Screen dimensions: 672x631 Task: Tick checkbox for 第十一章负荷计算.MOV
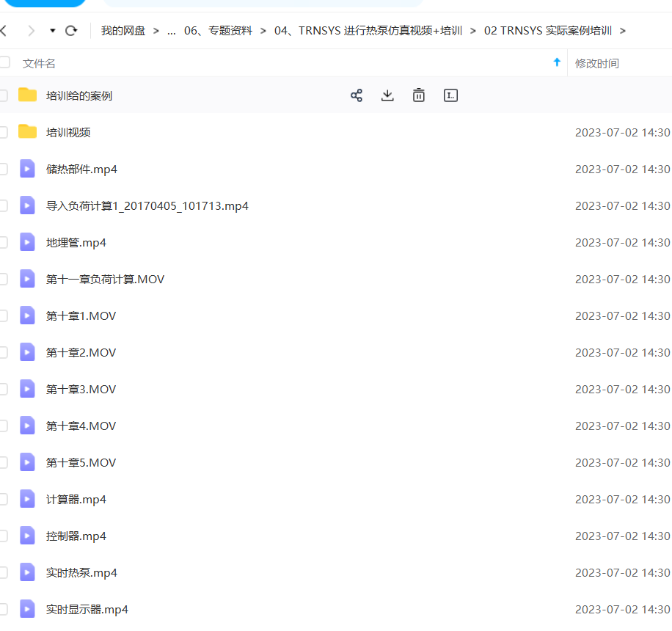tap(4, 279)
